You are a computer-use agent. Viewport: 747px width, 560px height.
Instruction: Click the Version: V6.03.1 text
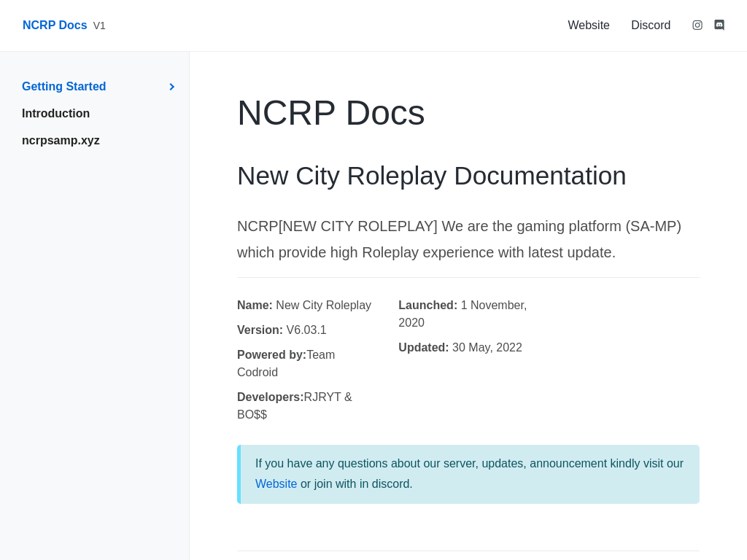[x=282, y=330]
